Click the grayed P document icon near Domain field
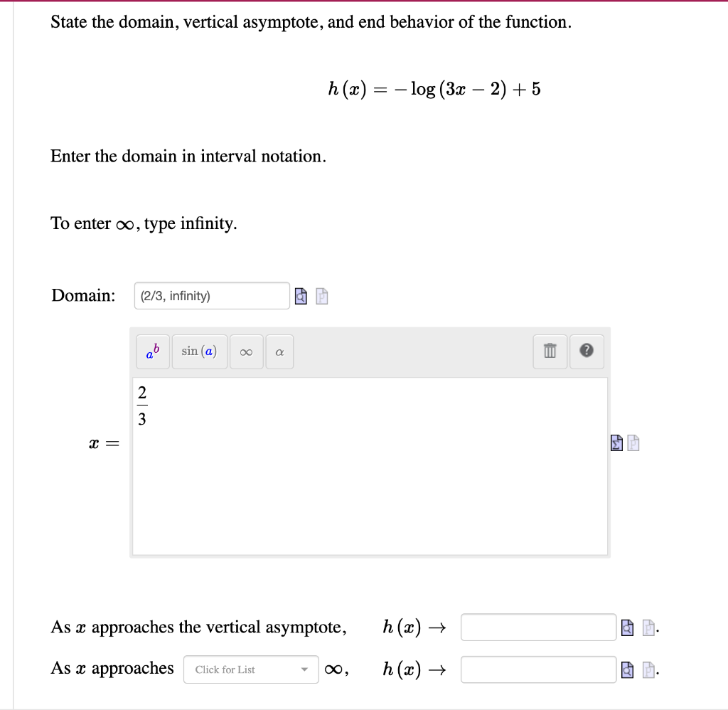The image size is (728, 710). coord(321,295)
